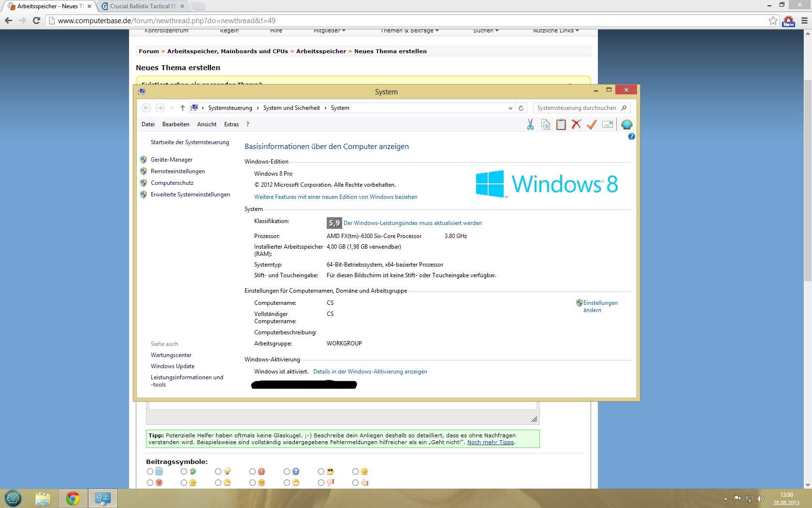Click the search magnifier in Systemsteuerung search box
This screenshot has width=812, height=508.
pyautogui.click(x=624, y=108)
